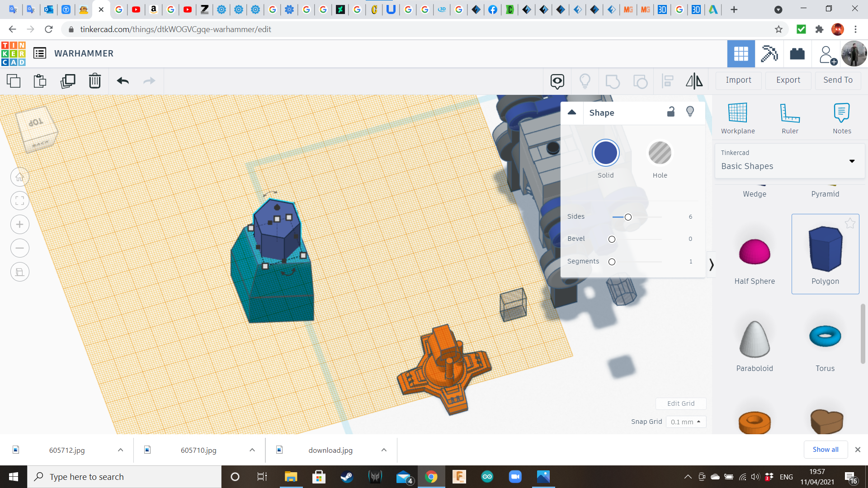Click the Export button
This screenshot has height=488, width=868.
click(x=788, y=80)
